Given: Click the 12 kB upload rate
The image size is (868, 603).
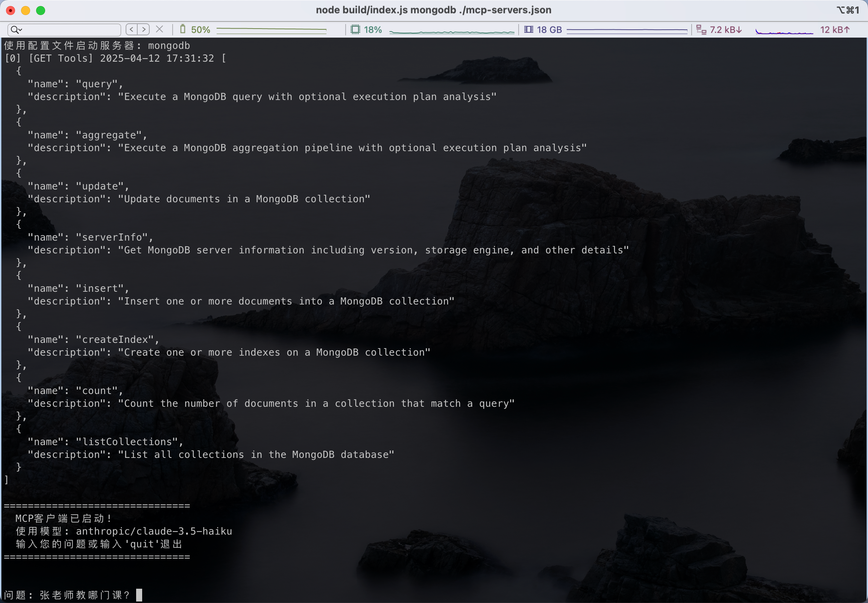Looking at the screenshot, I should coord(835,30).
